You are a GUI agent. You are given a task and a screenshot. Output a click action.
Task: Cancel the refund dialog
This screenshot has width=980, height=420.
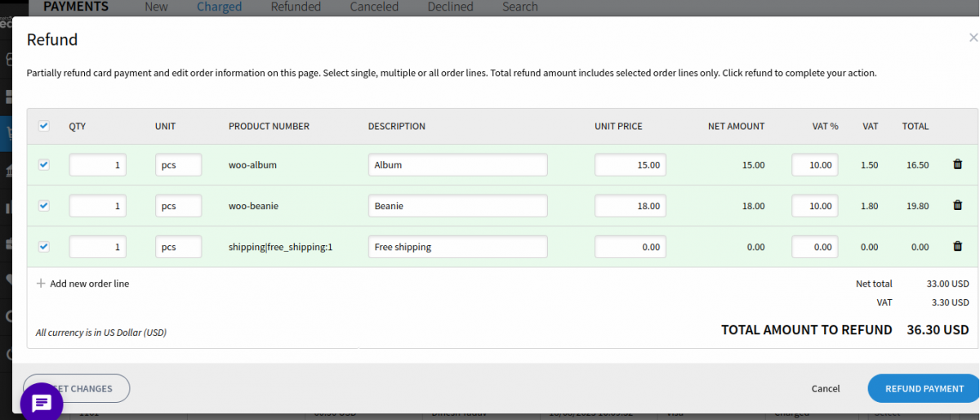click(x=826, y=389)
